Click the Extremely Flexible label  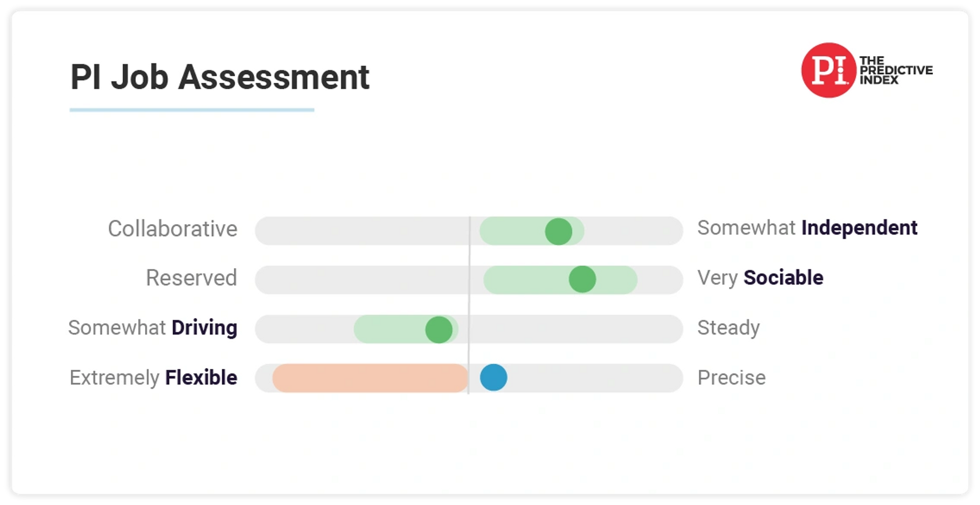[x=154, y=378]
